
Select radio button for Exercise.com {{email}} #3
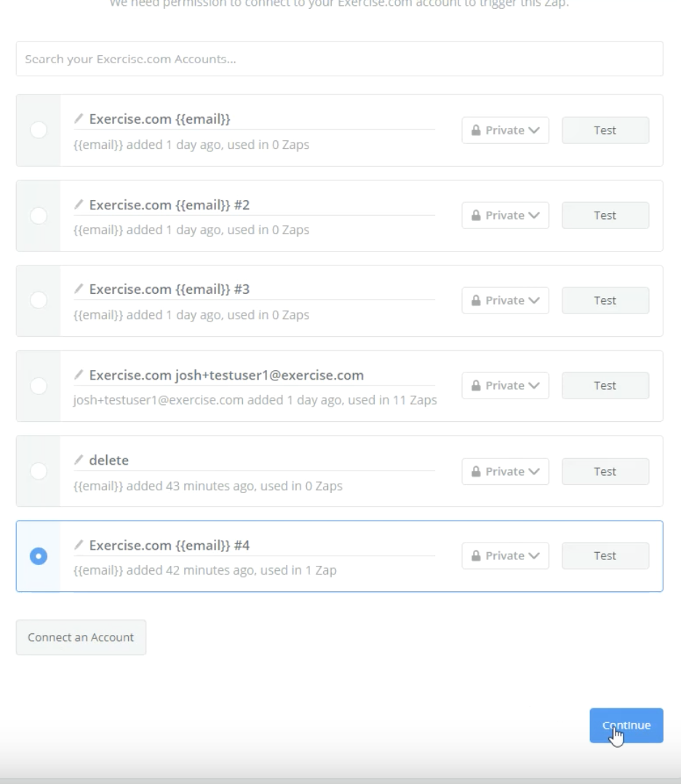tap(39, 300)
